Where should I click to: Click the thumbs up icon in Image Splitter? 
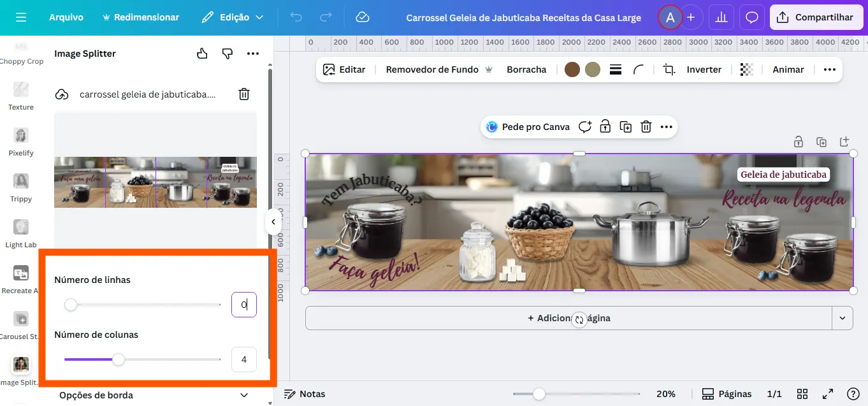(202, 54)
